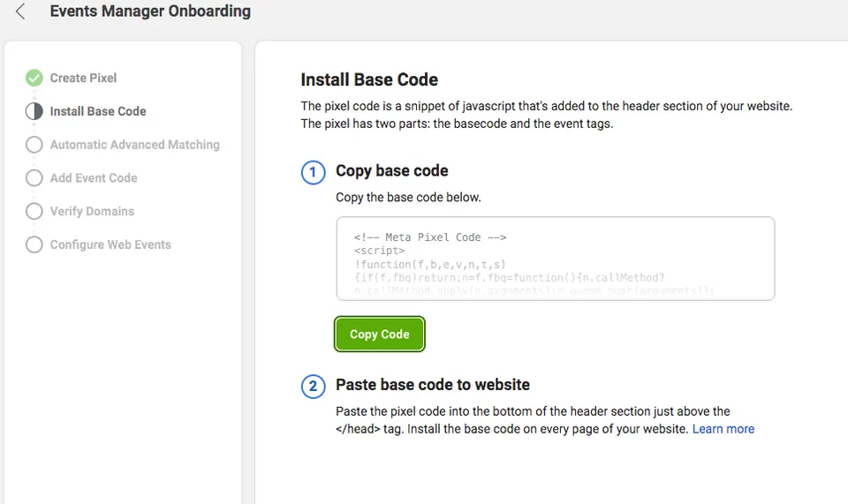
Task: Select the Configure Web Events step
Action: point(110,244)
